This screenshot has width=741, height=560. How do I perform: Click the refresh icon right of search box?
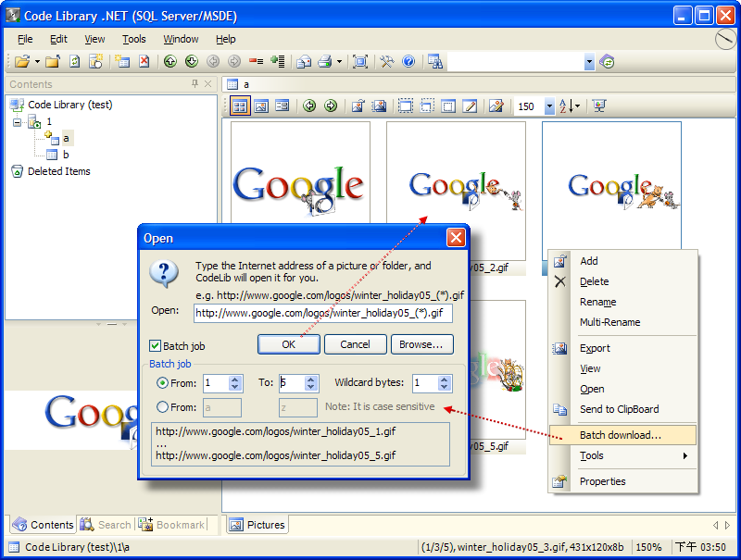pyautogui.click(x=607, y=61)
